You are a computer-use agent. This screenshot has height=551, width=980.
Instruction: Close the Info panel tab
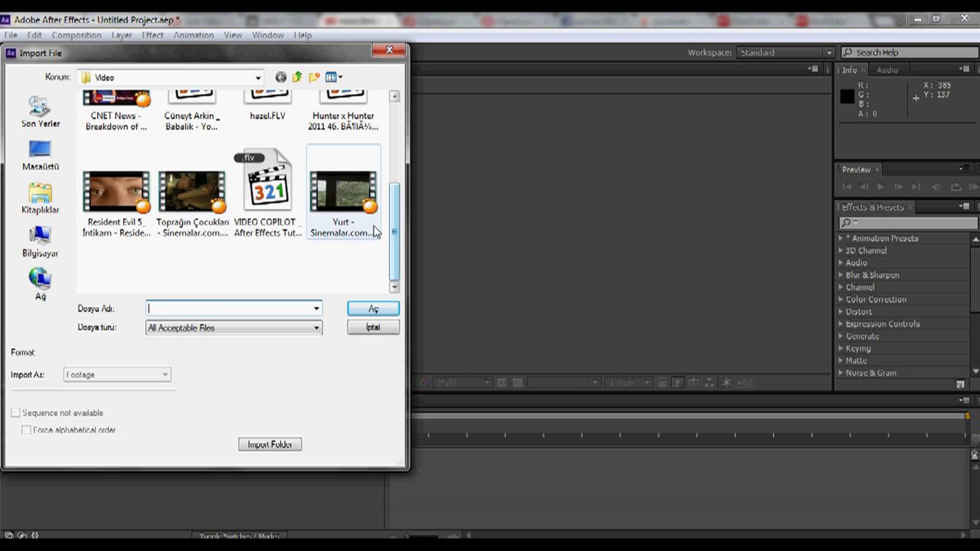863,70
